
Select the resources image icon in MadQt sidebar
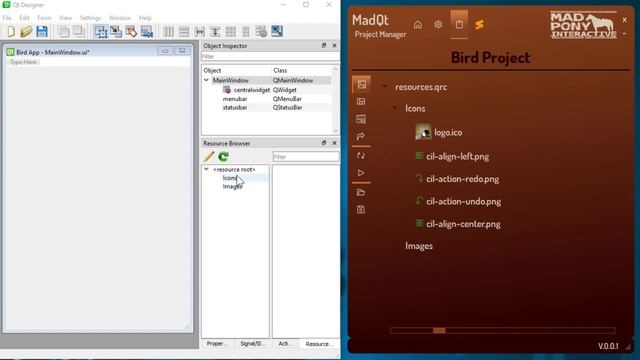[x=361, y=84]
